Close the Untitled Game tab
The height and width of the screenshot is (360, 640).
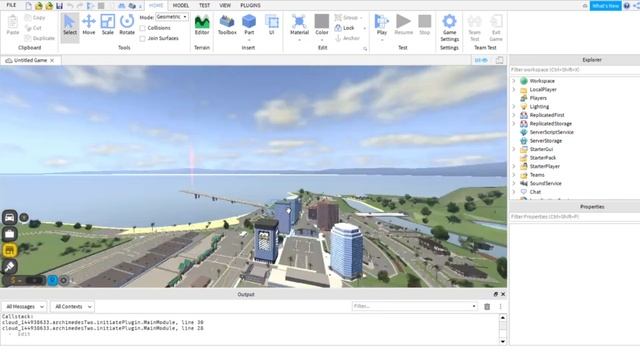[x=52, y=60]
